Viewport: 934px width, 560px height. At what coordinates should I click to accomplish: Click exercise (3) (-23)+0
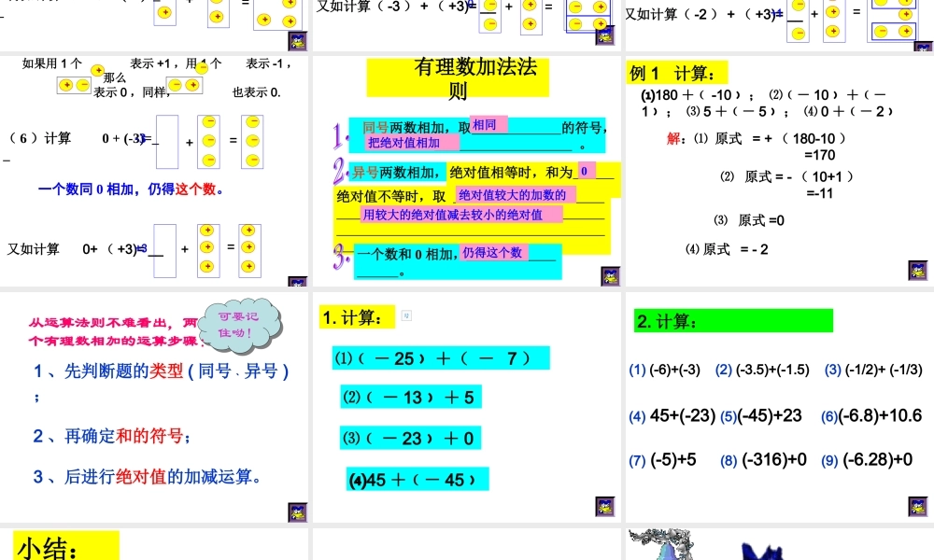(411, 438)
